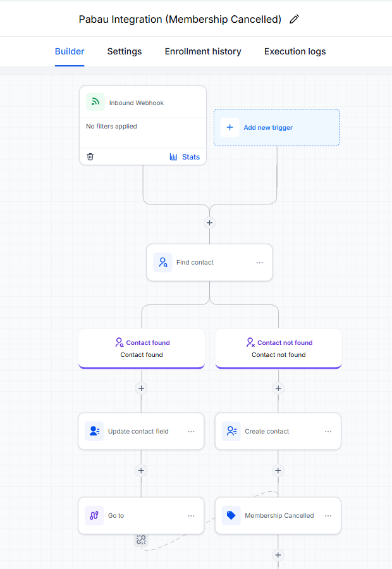Add step under Contact found branch
Screen dimensions: 392x569
coord(142,388)
